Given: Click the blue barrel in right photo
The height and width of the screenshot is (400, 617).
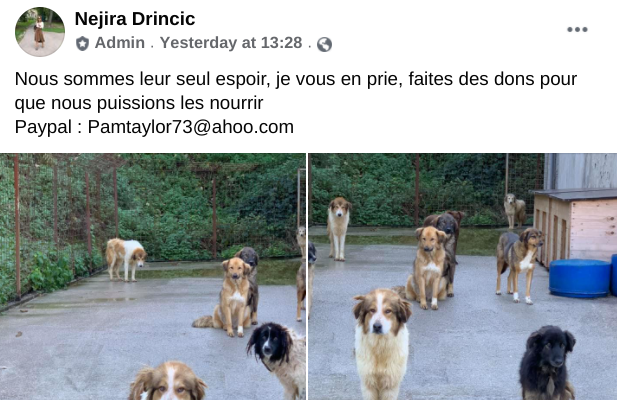Looking at the screenshot, I should pyautogui.click(x=579, y=278).
